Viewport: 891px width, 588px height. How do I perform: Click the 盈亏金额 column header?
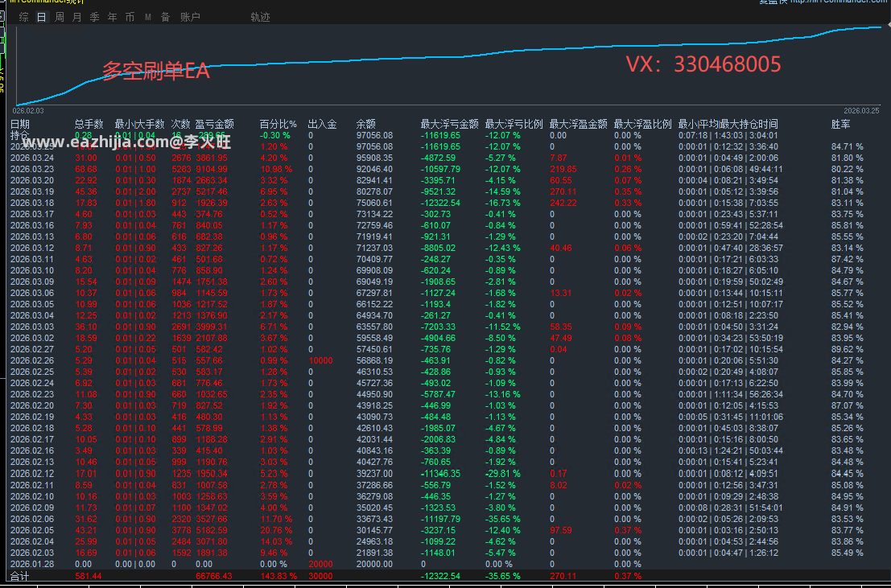214,124
